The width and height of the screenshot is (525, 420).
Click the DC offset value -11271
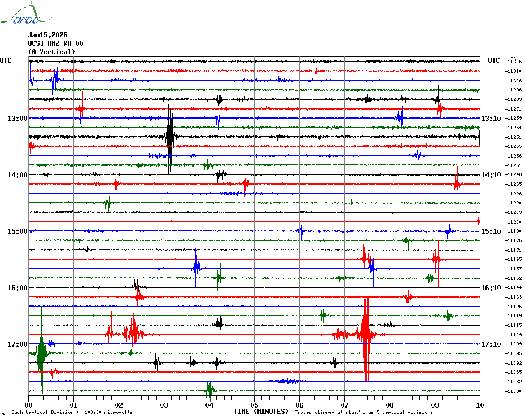513,109
